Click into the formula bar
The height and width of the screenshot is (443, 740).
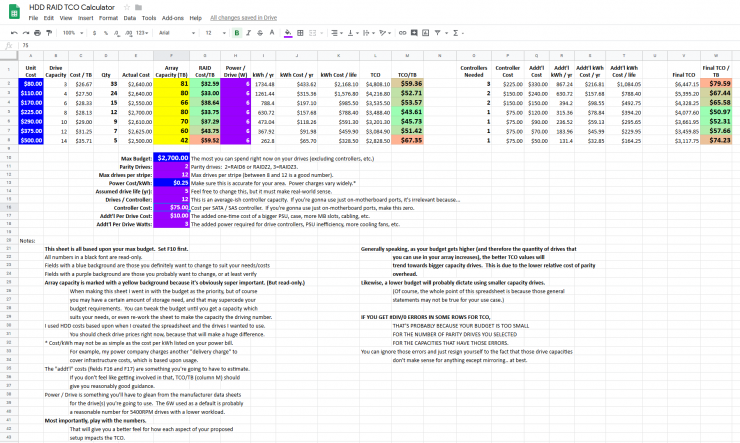tap(378, 45)
